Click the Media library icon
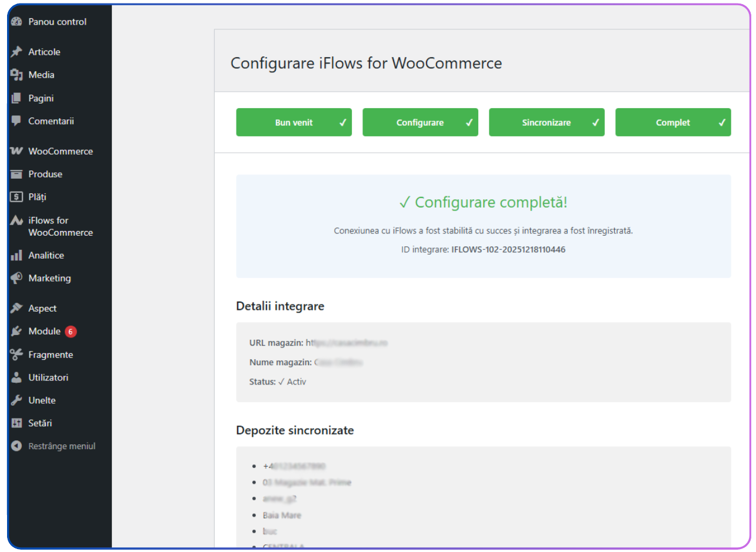Image resolution: width=756 pixels, height=552 pixels. coord(17,75)
